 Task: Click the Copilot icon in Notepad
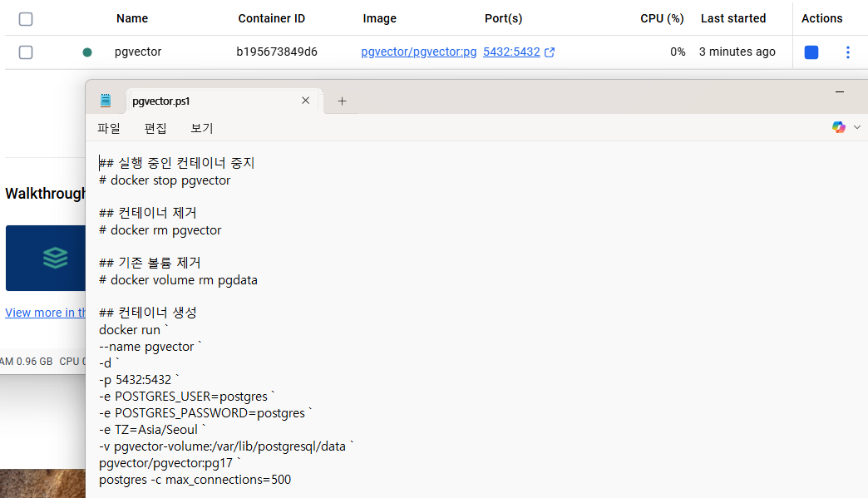click(x=839, y=127)
